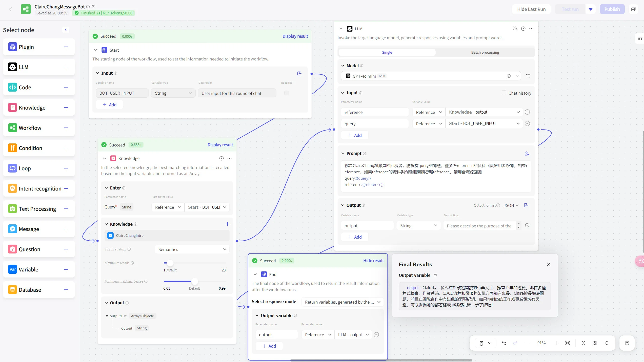Add a Condition node
Viewport: 644px width, 362px height.
pyautogui.click(x=66, y=148)
